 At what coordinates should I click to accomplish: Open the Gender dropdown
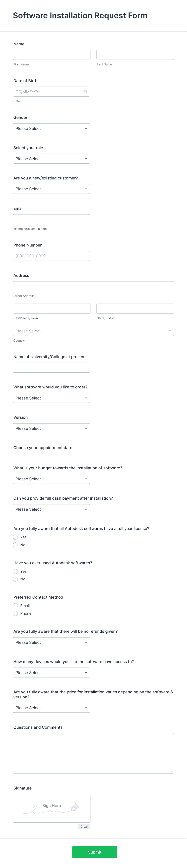[x=51, y=128]
